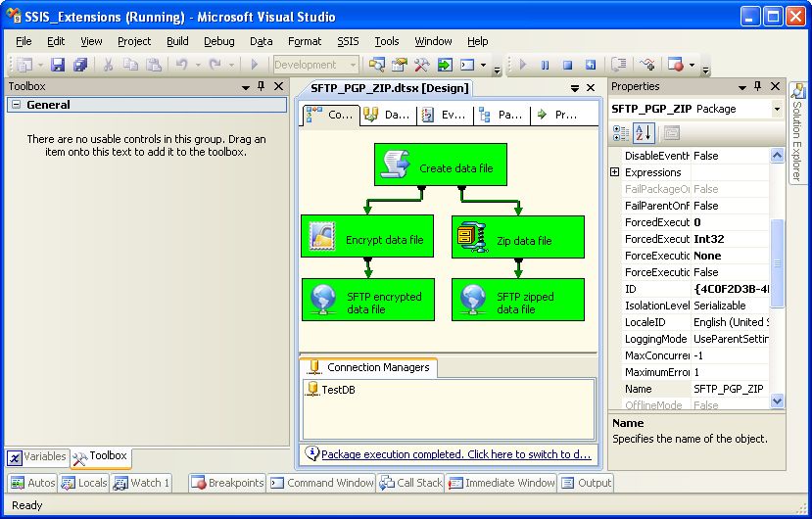
Task: Open the Locals debug window tab
Action: click(84, 483)
